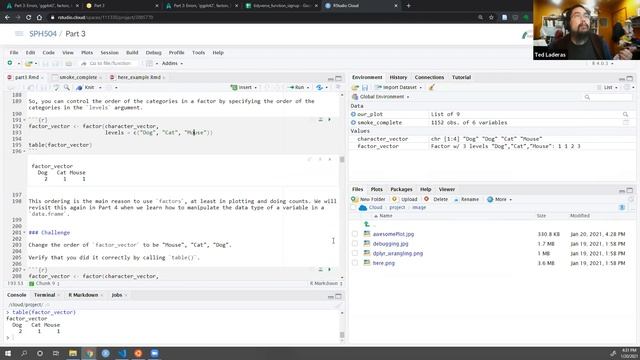
Task: Click the new file plus icon
Action: coord(10,63)
